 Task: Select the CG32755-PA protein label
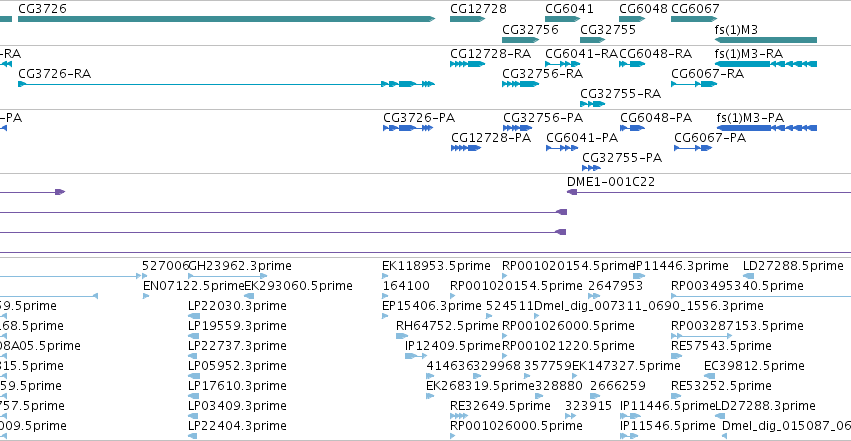(x=622, y=158)
